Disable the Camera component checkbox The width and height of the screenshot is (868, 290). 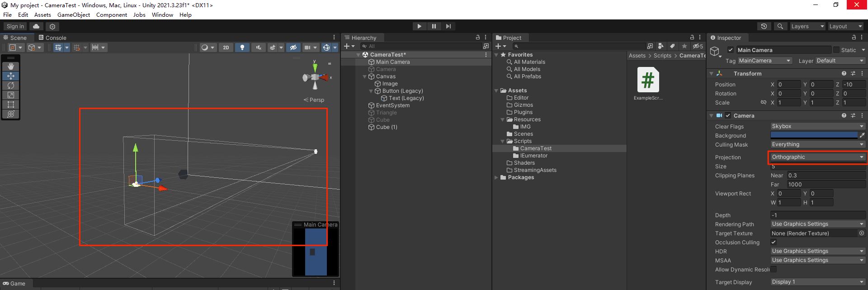(x=728, y=116)
